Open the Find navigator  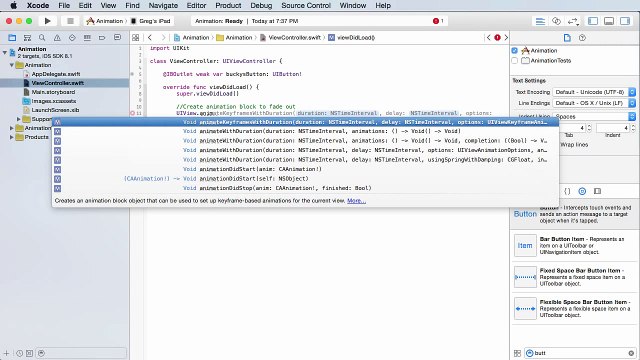pos(42,38)
